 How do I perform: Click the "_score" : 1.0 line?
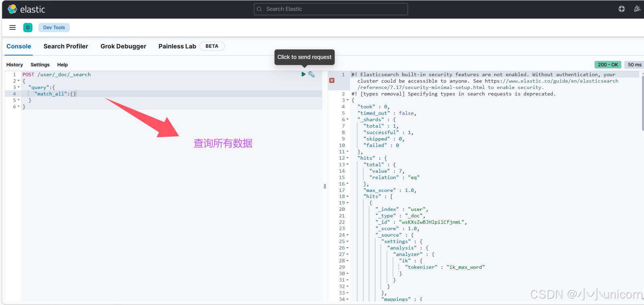tap(397, 228)
